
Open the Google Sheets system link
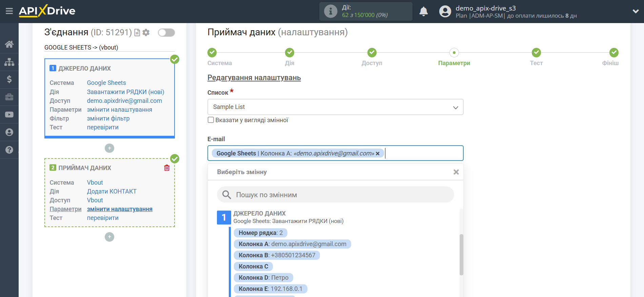pos(106,83)
